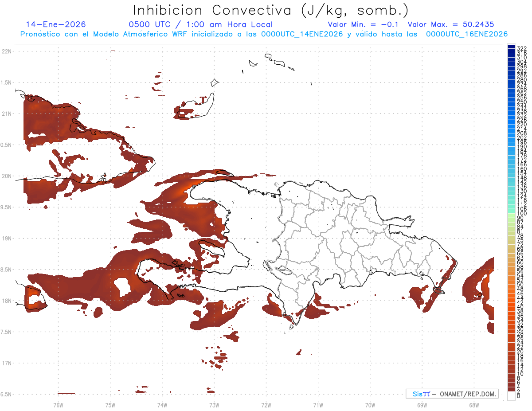532x411 pixels.
Task: Click the 'Valor Min. = -0.1' readout
Action: click(x=364, y=24)
